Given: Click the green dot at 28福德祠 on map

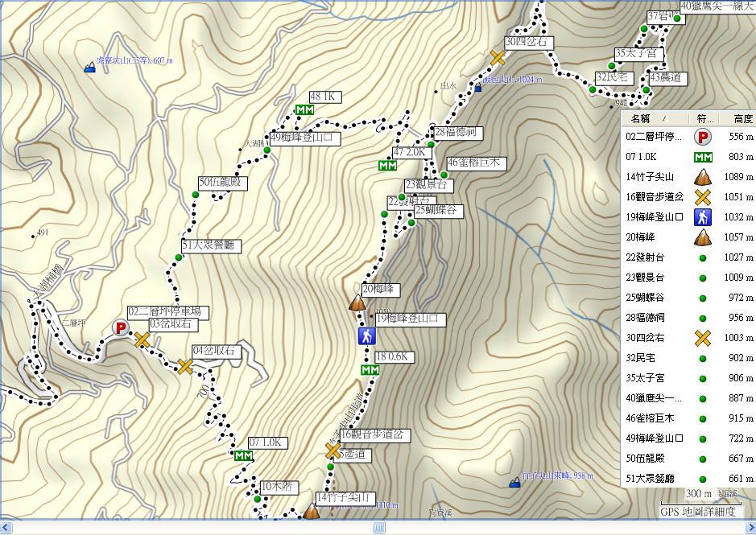Looking at the screenshot, I should (x=431, y=145).
